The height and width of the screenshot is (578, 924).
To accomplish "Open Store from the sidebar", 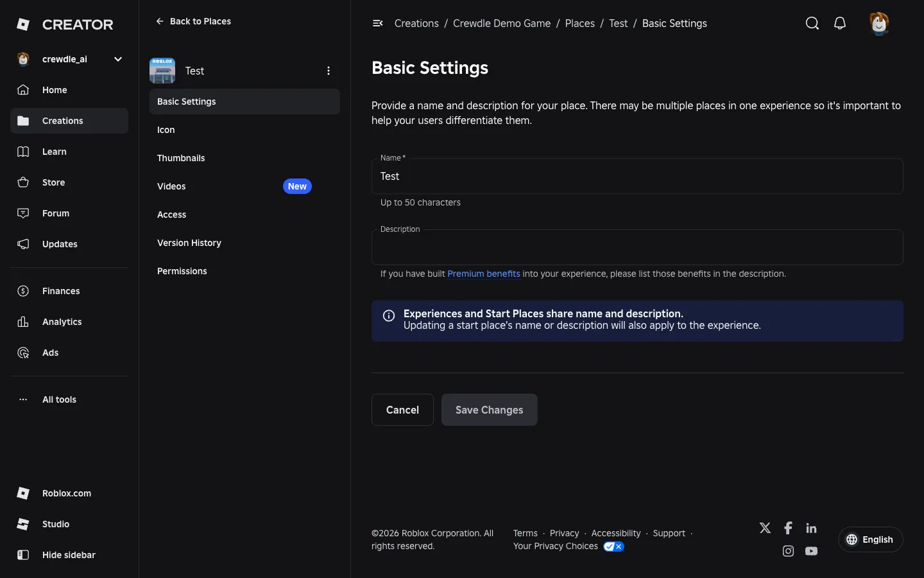I will click(69, 182).
